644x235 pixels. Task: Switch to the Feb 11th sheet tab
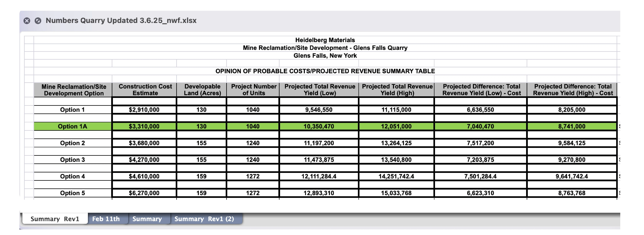click(x=106, y=219)
